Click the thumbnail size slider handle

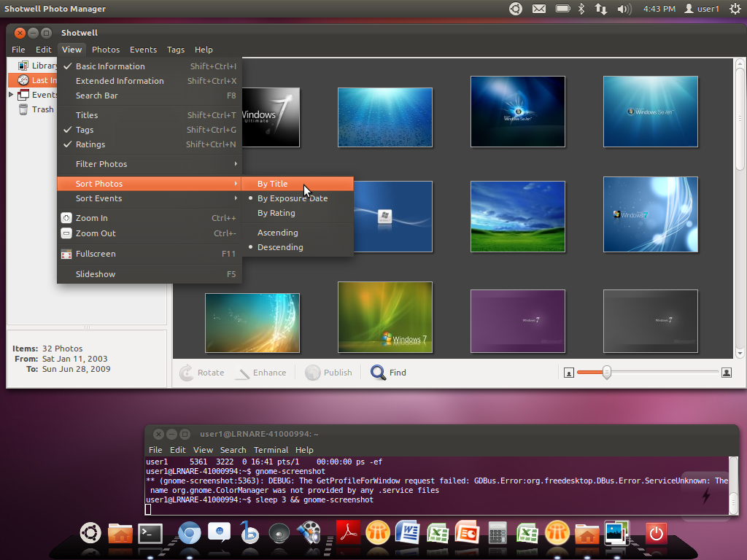click(606, 373)
